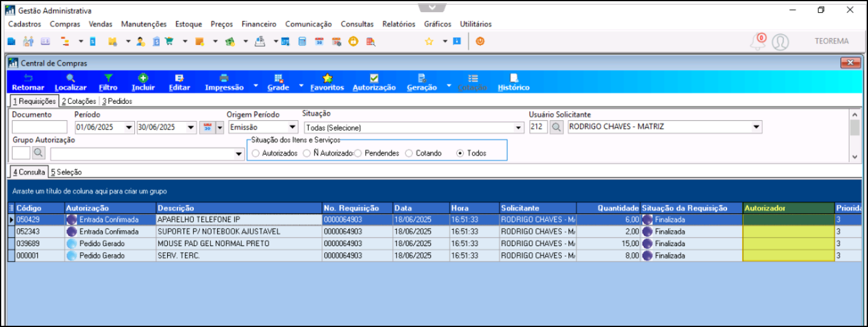Open the period start date dropdown 01/06/2025
The width and height of the screenshot is (868, 327).
point(129,128)
